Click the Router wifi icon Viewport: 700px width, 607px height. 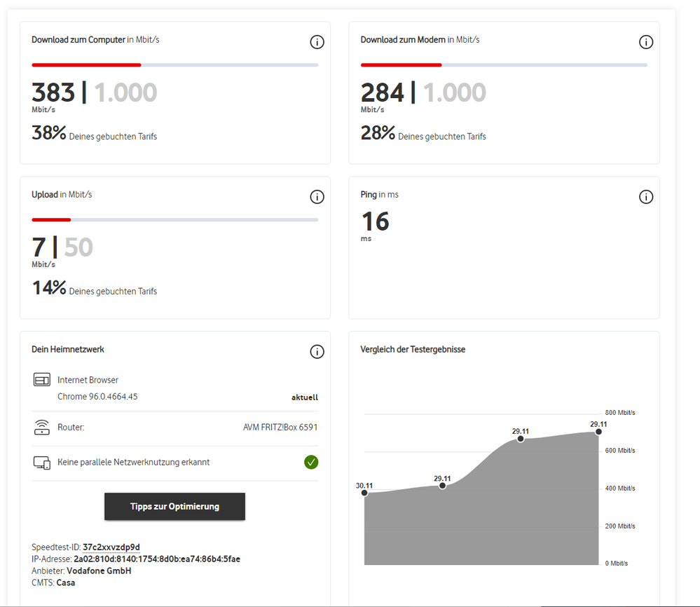[42, 427]
